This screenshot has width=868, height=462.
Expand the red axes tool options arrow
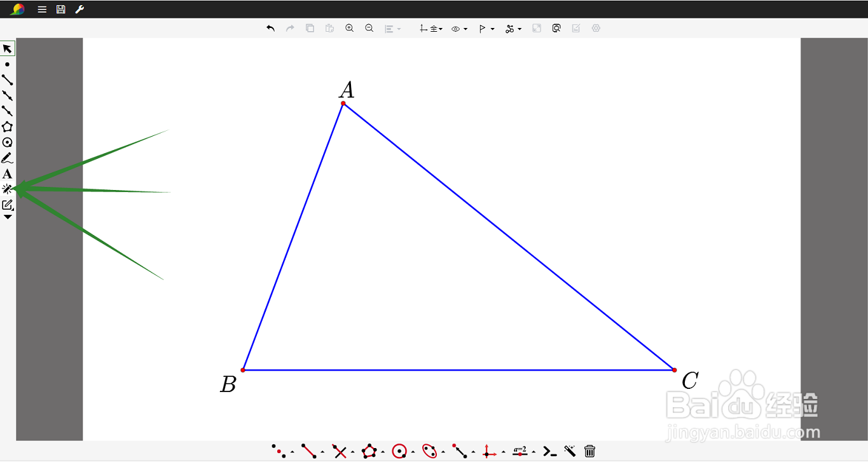tap(503, 453)
